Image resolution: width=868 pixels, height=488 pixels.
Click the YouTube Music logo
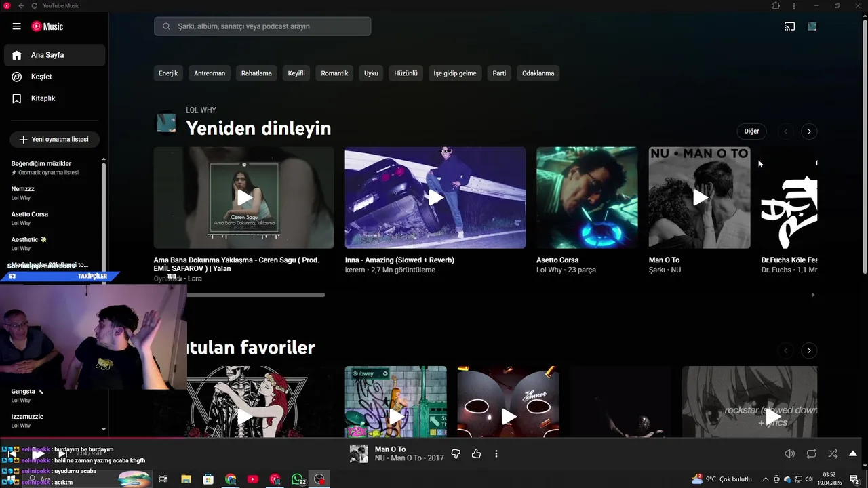coord(47,26)
